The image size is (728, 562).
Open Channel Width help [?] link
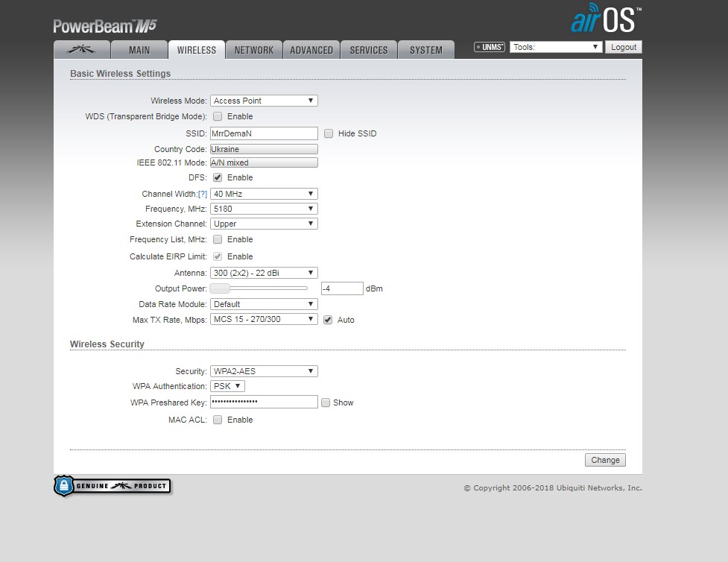click(x=203, y=194)
